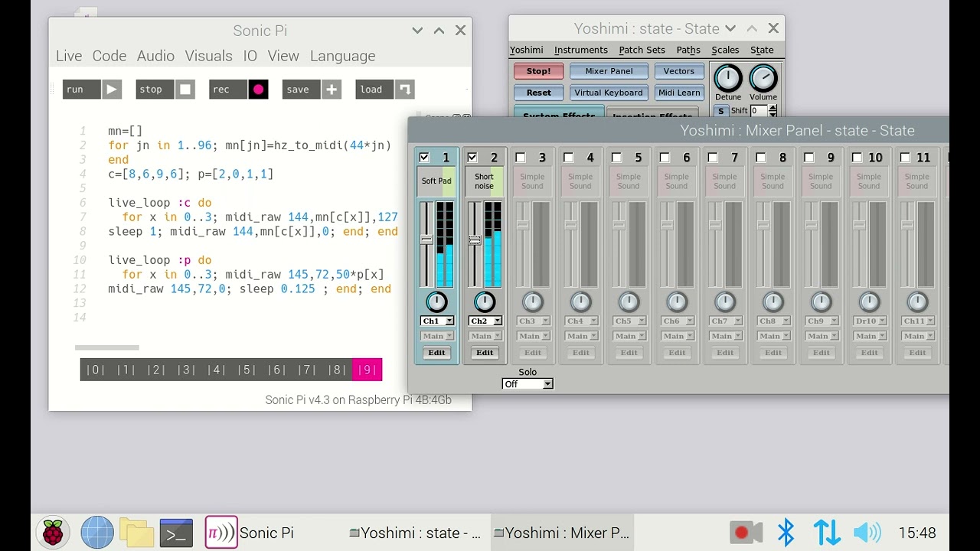Open part 1 Main output dropdown
This screenshot has height=551, width=980.
436,336
